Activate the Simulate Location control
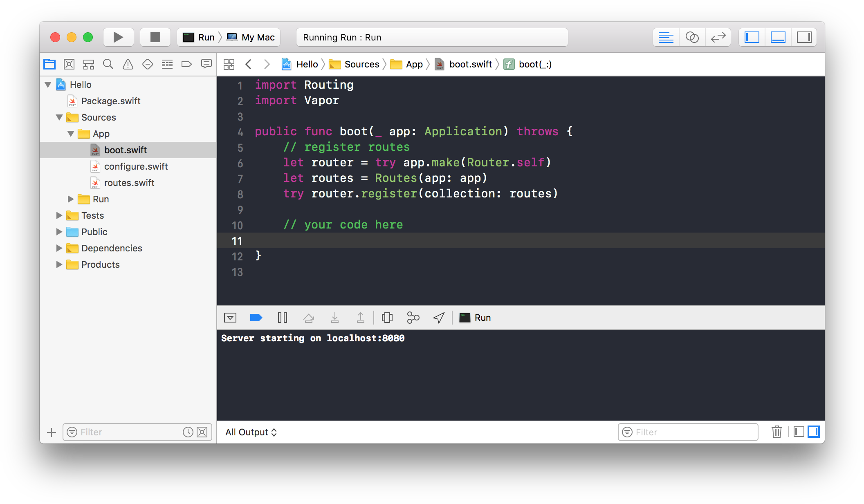Image resolution: width=864 pixels, height=504 pixels. coord(438,318)
